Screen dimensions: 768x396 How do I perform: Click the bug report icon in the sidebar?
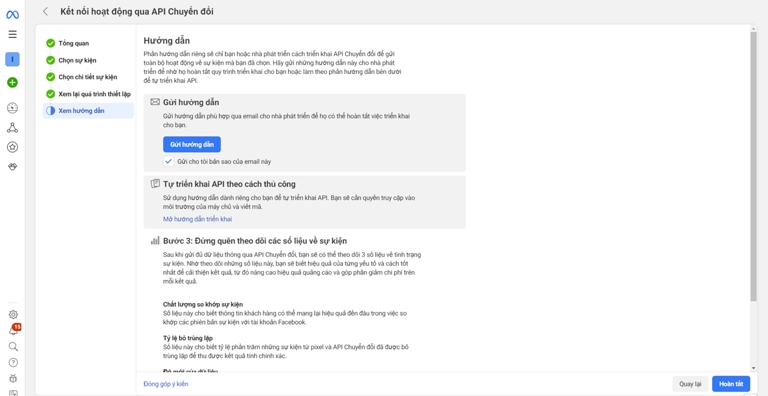(x=13, y=378)
